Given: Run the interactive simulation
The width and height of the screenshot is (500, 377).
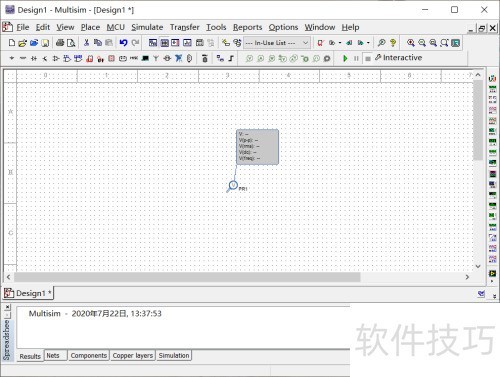Looking at the screenshot, I should click(x=345, y=58).
